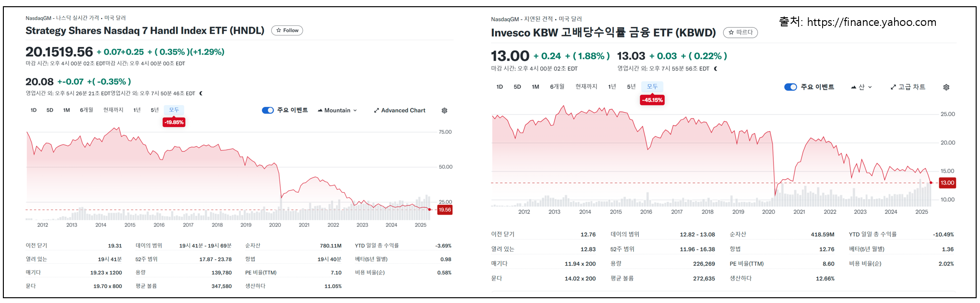
Task: Click KBWD PE ratio value 8.60
Action: click(x=828, y=264)
